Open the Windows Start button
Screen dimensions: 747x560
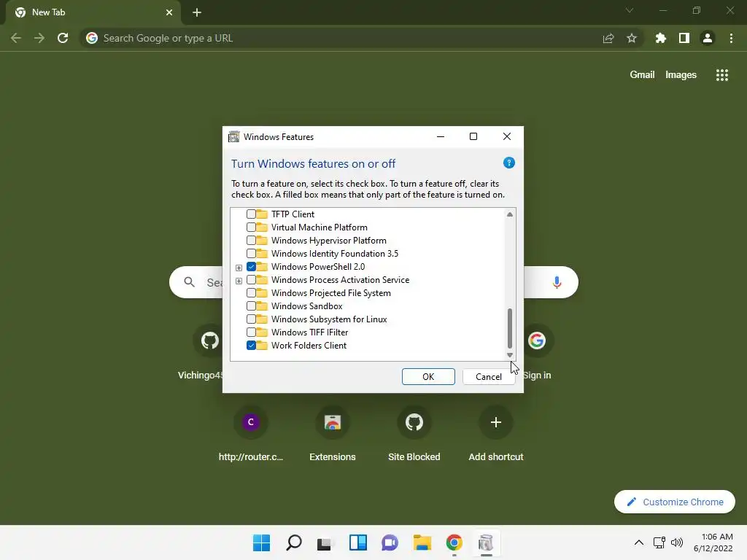[262, 542]
